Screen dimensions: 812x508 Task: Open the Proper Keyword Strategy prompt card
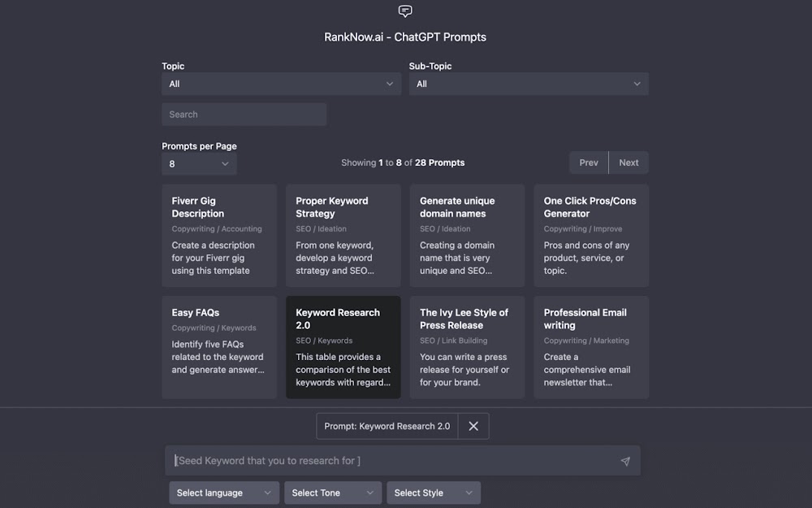[343, 235]
